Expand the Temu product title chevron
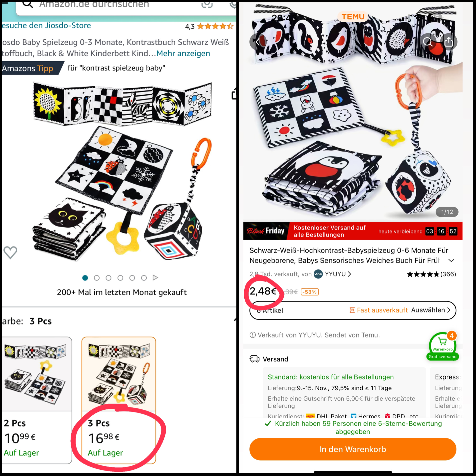 [x=451, y=260]
